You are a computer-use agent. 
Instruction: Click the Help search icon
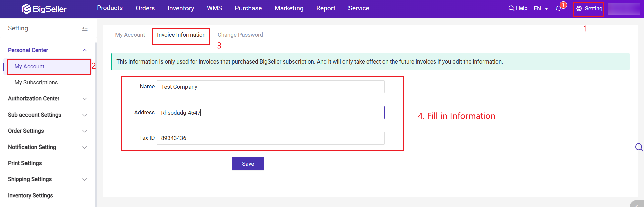(x=511, y=8)
